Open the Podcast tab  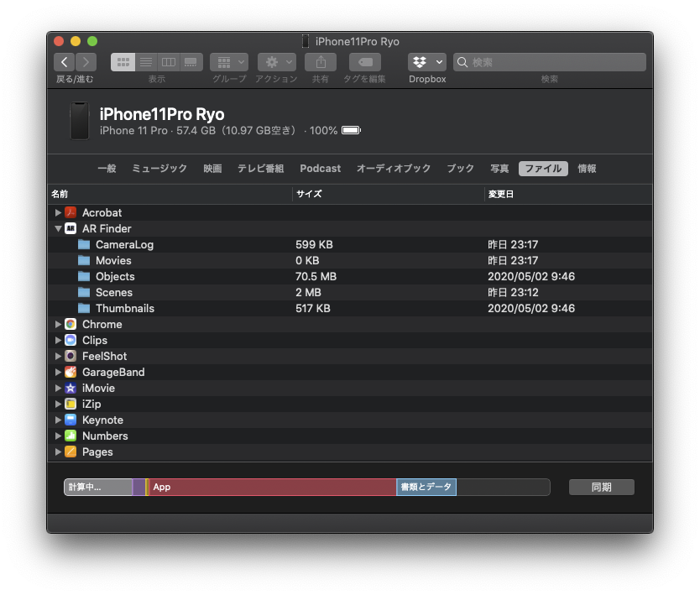[320, 169]
